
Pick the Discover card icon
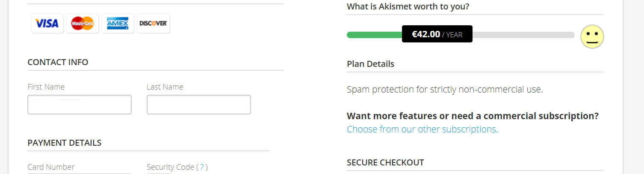tap(153, 23)
